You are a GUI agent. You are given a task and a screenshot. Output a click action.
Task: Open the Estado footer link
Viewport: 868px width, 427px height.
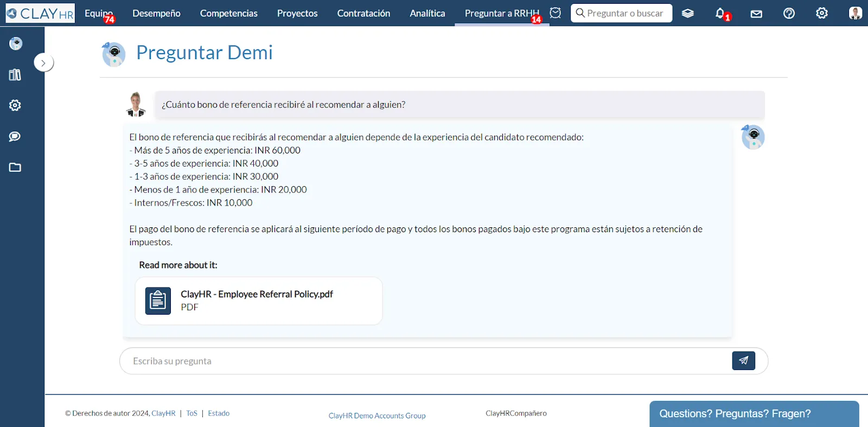point(219,413)
